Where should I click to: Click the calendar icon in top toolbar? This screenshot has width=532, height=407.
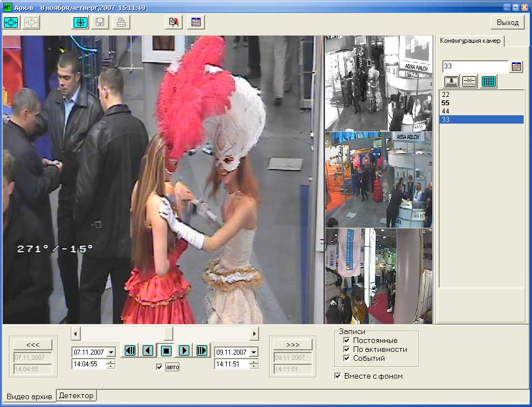point(196,22)
